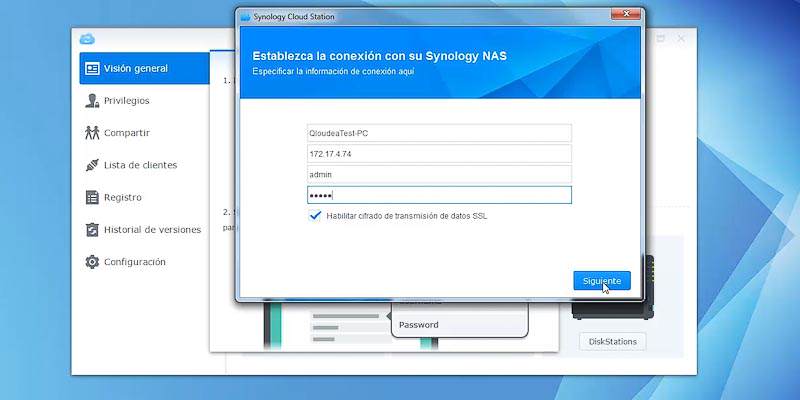The width and height of the screenshot is (800, 400).
Task: Open Visión general in sidebar
Action: click(144, 68)
